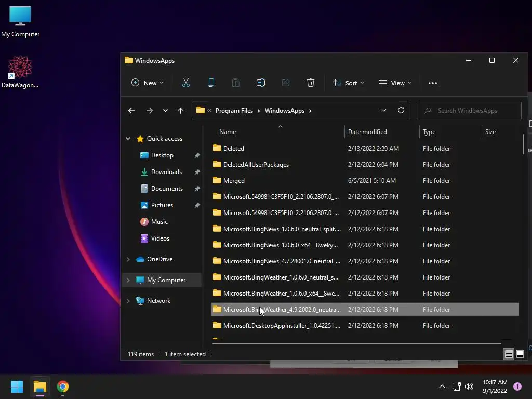Click the Copy icon in toolbar
This screenshot has width=532, height=399.
pos(211,83)
